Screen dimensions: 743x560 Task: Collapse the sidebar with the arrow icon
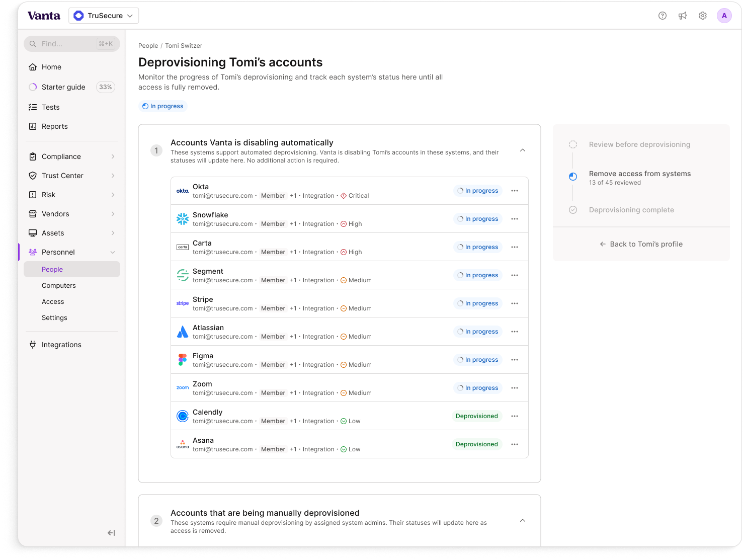pyautogui.click(x=111, y=533)
